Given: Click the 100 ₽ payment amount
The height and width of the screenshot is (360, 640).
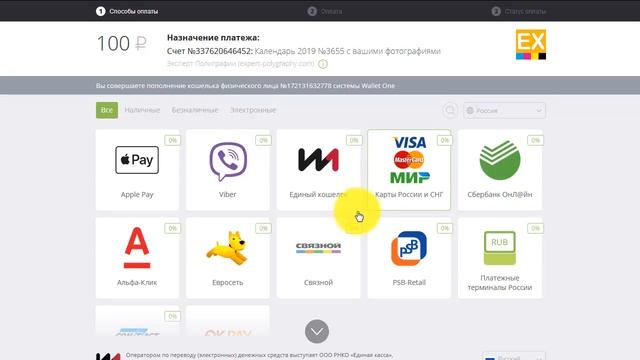Looking at the screenshot, I should coord(122,43).
